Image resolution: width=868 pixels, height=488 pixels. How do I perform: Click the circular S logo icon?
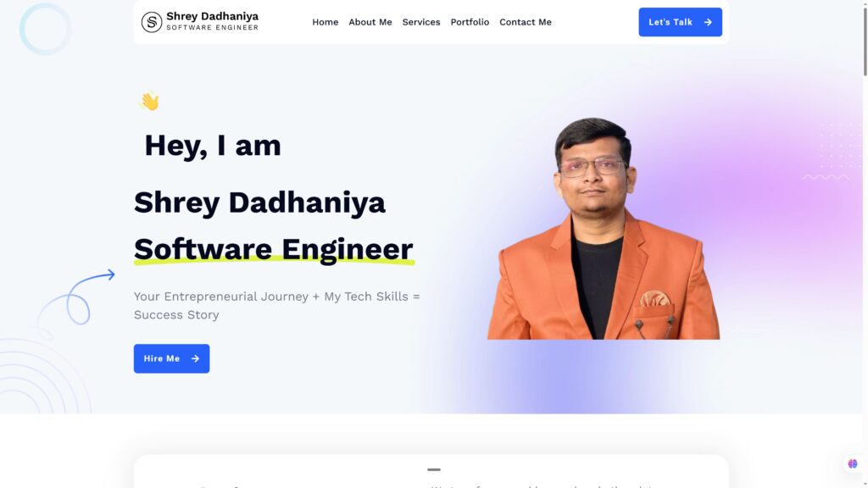pos(151,22)
